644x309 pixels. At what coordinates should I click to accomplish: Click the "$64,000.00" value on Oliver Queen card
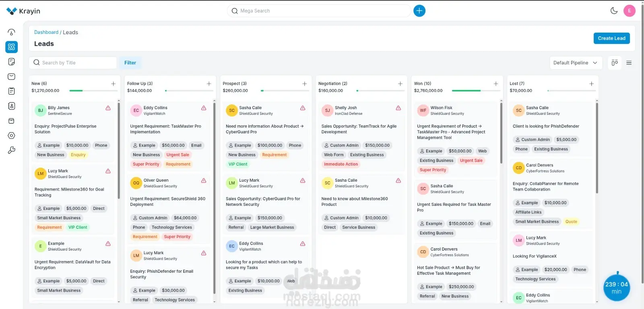(185, 218)
